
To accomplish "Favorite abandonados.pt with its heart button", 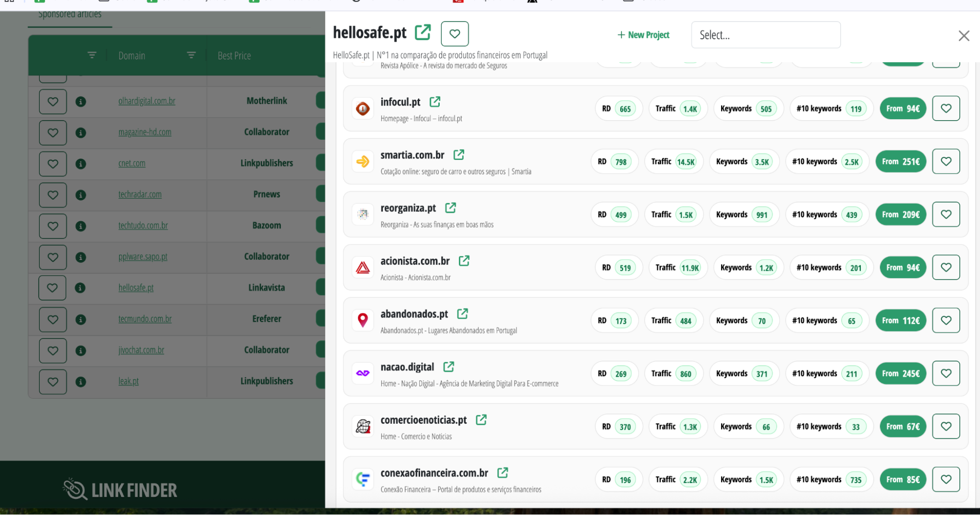I will (946, 320).
